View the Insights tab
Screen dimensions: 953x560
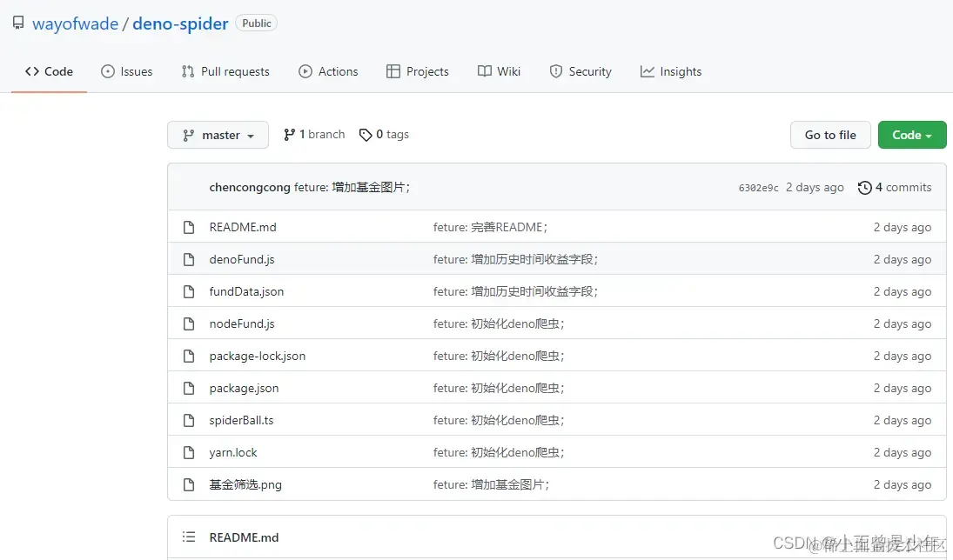tap(671, 71)
